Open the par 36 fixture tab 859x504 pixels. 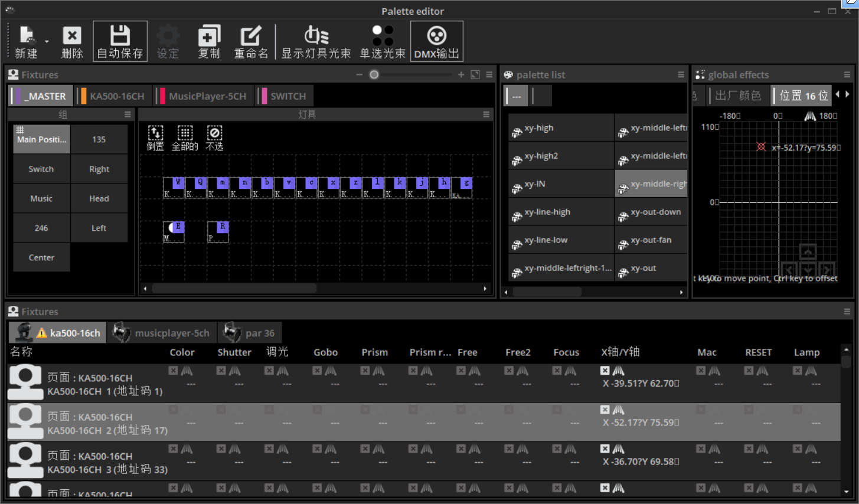tap(249, 333)
